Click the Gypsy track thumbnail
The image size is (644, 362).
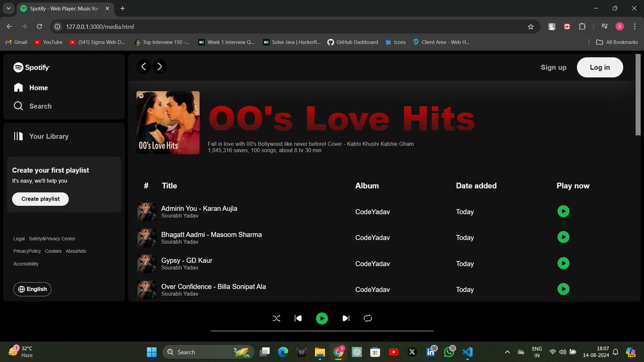(x=147, y=263)
